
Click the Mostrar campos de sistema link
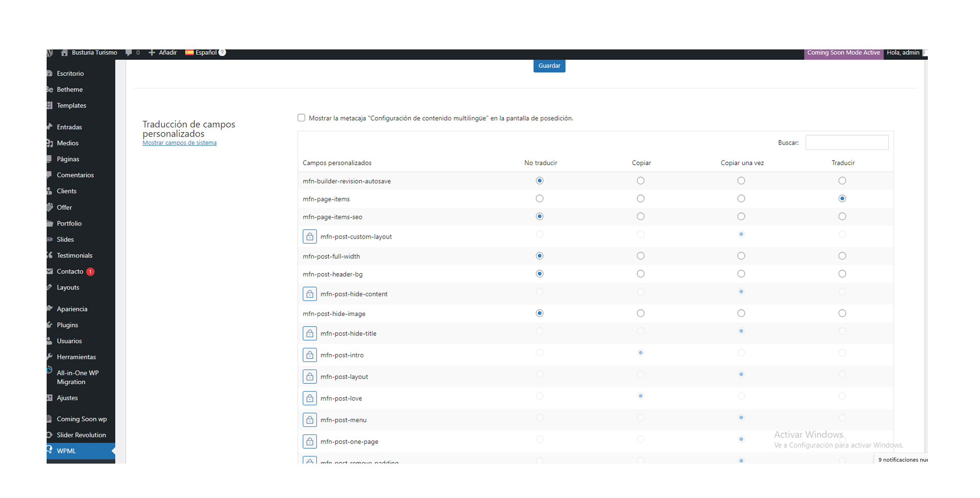[x=179, y=143]
